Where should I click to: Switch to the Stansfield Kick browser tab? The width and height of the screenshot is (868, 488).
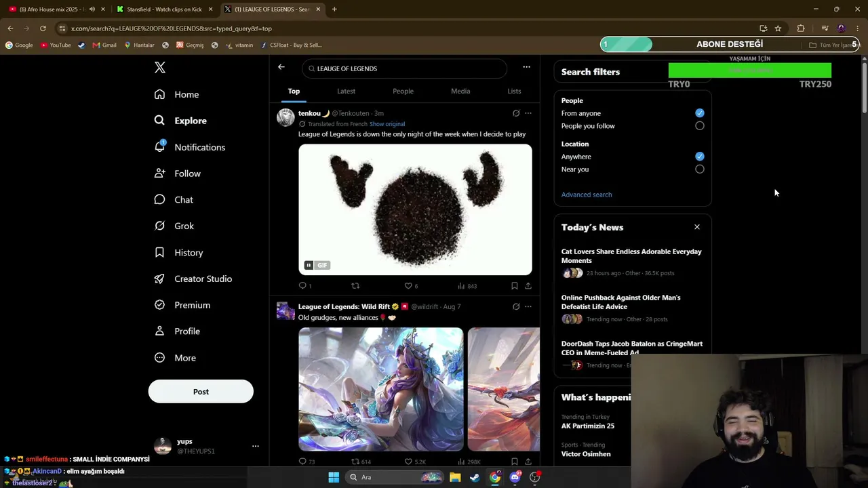coord(165,9)
